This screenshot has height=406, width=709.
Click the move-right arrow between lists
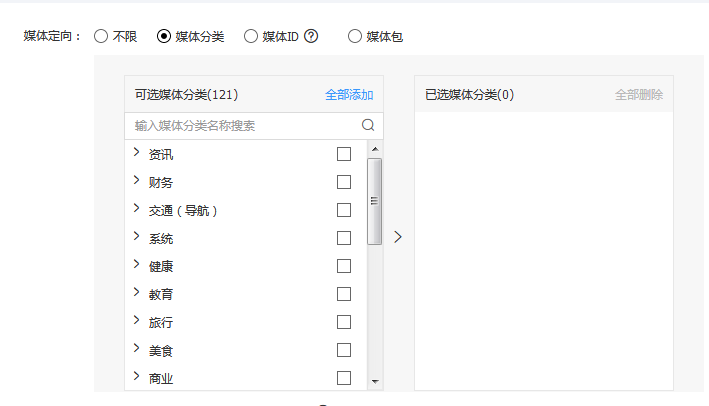(x=398, y=237)
